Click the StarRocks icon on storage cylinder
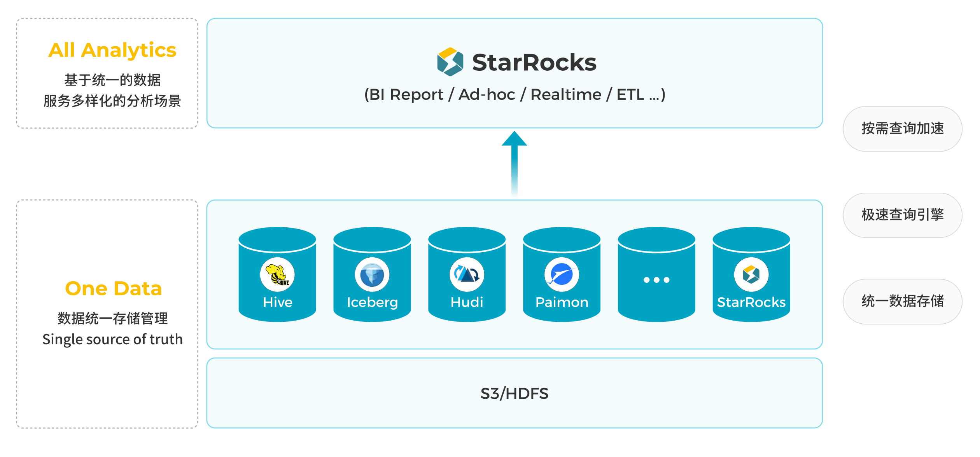 [751, 275]
